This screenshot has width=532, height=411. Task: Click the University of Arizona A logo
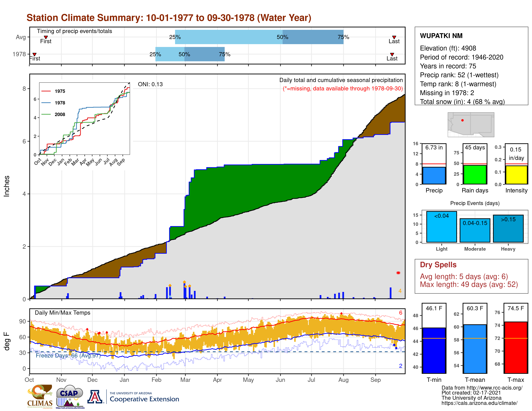click(95, 397)
